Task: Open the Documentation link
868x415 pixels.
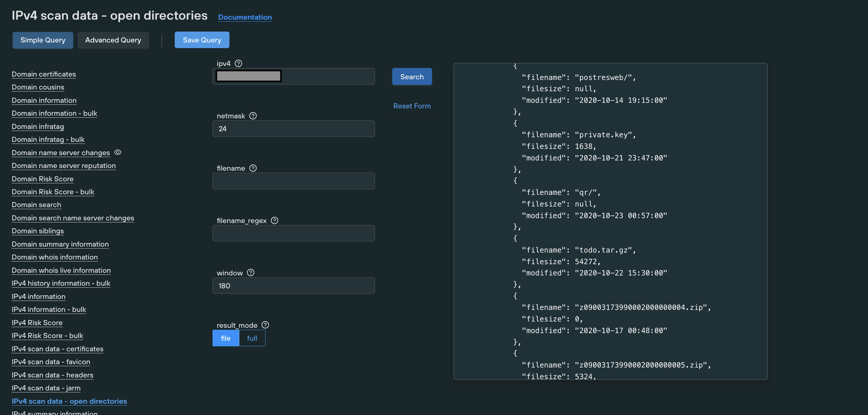Action: 245,17
